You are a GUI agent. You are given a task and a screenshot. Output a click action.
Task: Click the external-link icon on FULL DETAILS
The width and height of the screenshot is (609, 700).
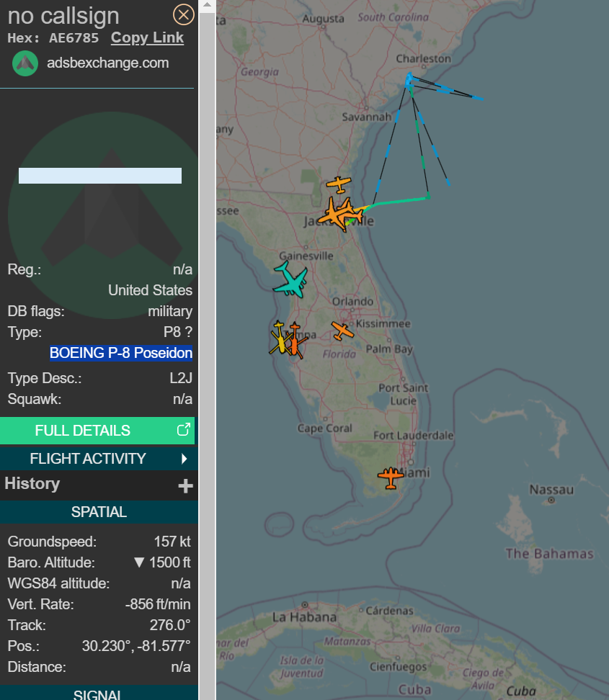tap(184, 429)
